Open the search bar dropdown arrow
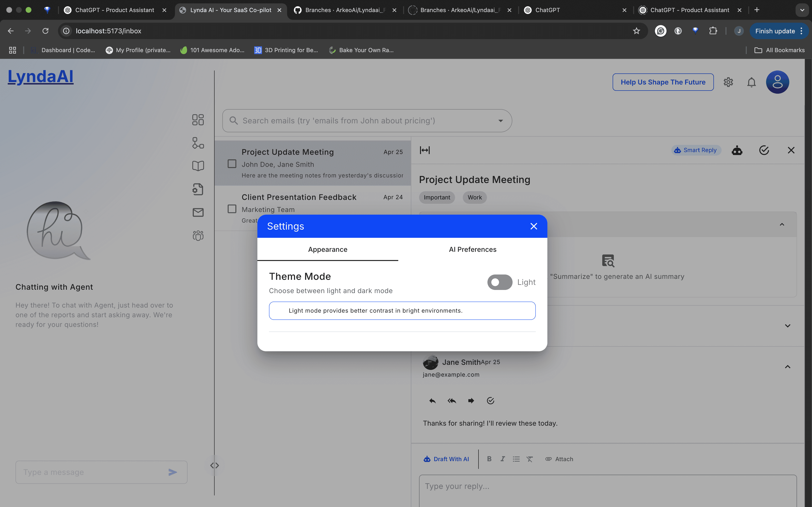This screenshot has width=812, height=507. point(501,121)
